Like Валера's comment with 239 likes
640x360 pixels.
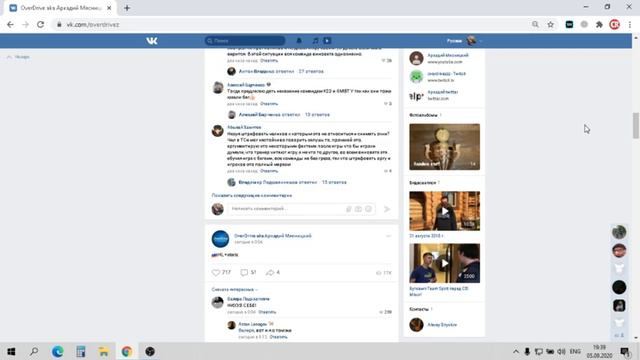385,312
